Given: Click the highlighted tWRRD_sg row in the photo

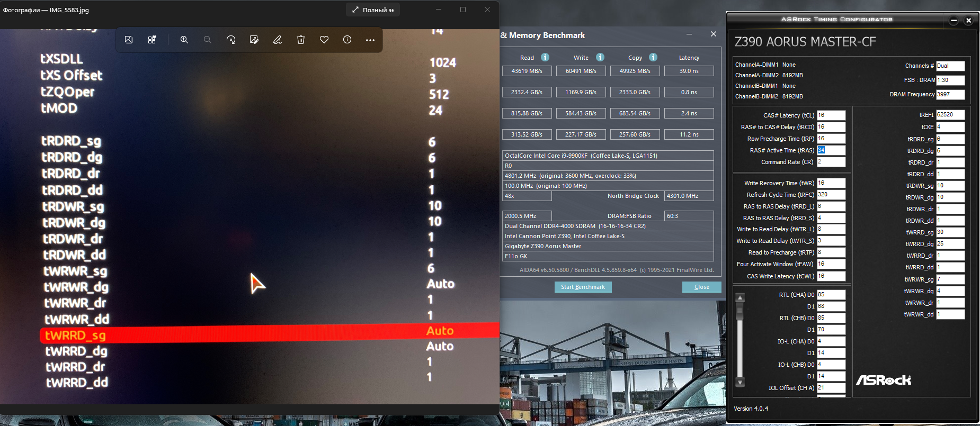Looking at the screenshot, I should pyautogui.click(x=270, y=333).
